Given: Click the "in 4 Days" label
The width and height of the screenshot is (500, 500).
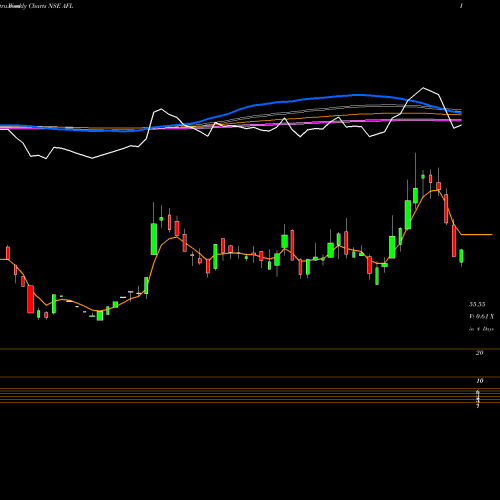Looking at the screenshot, I should pyautogui.click(x=481, y=329).
